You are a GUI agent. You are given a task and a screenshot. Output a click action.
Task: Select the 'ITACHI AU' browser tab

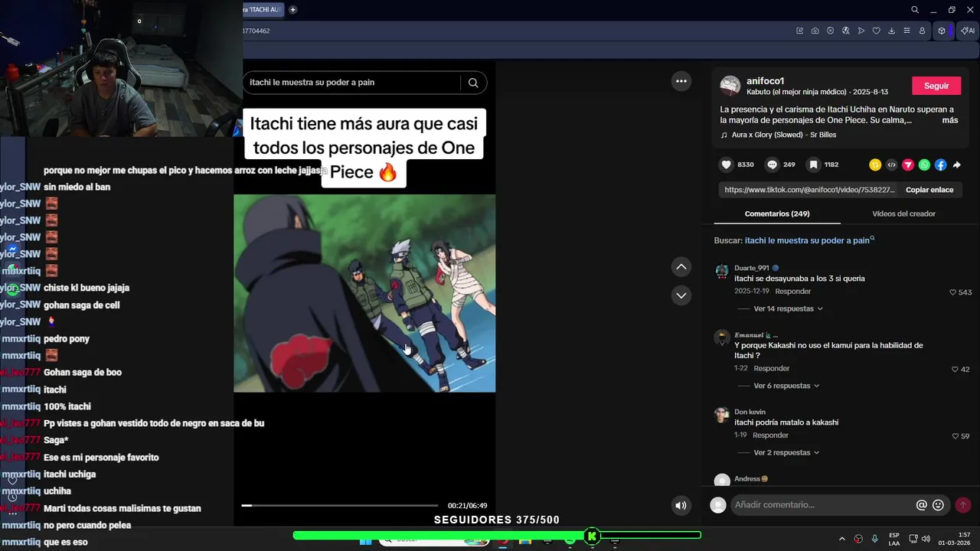(262, 10)
